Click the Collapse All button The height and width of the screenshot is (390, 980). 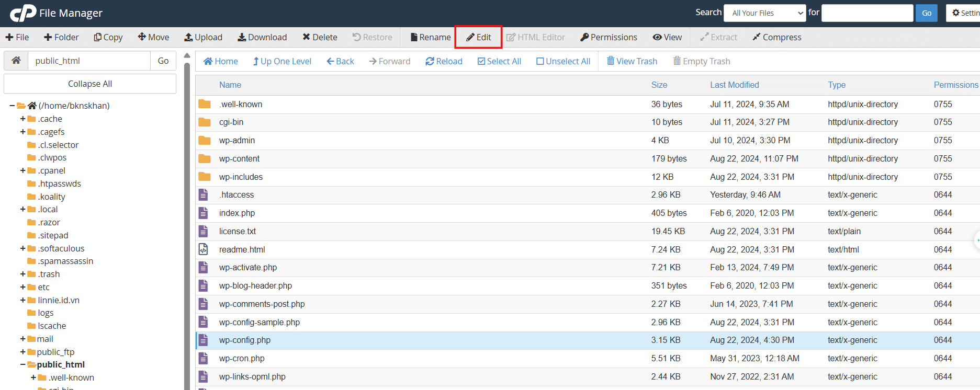pyautogui.click(x=90, y=84)
